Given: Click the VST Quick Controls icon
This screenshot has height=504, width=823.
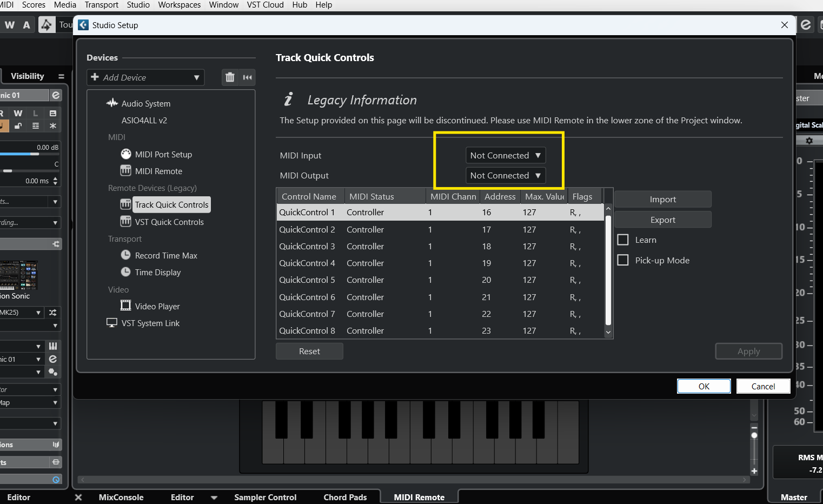Looking at the screenshot, I should [x=126, y=222].
